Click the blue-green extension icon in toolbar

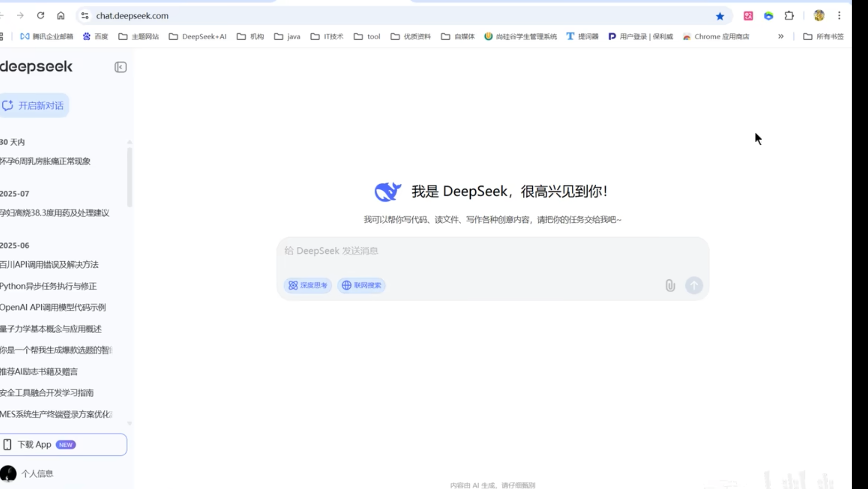[x=768, y=16]
